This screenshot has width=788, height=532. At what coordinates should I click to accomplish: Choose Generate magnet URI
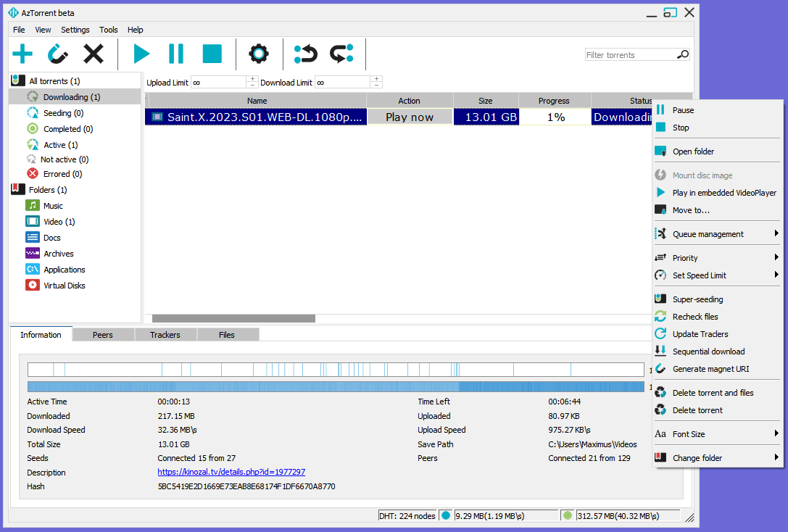coord(718,369)
